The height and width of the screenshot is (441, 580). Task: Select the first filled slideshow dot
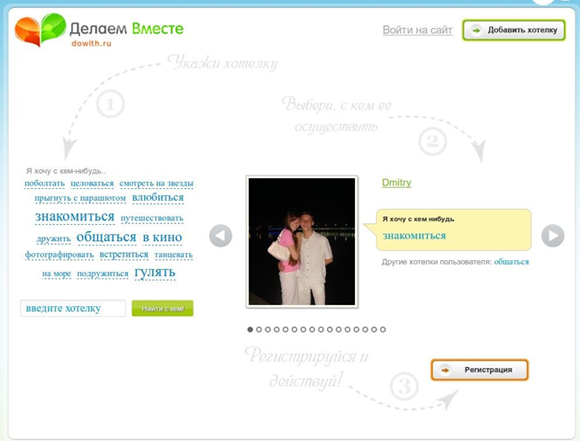pyautogui.click(x=250, y=329)
